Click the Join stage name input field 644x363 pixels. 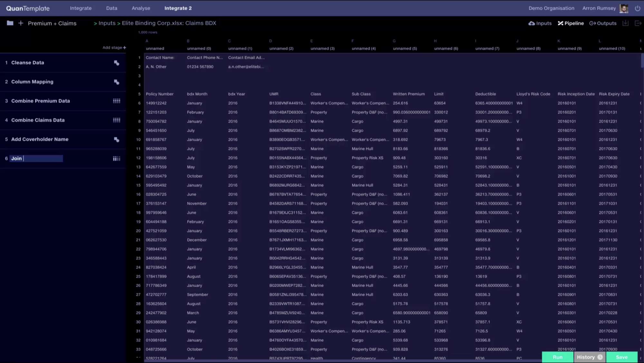[x=36, y=158]
